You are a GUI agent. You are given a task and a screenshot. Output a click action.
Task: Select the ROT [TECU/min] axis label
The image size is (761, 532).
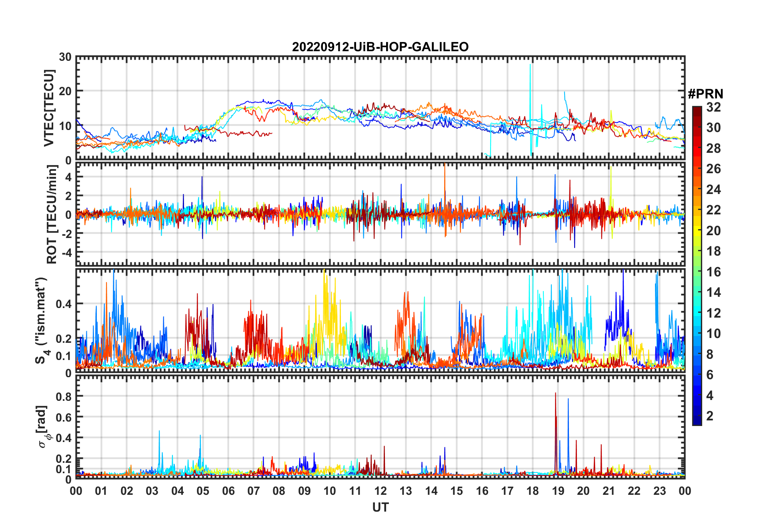tap(52, 214)
